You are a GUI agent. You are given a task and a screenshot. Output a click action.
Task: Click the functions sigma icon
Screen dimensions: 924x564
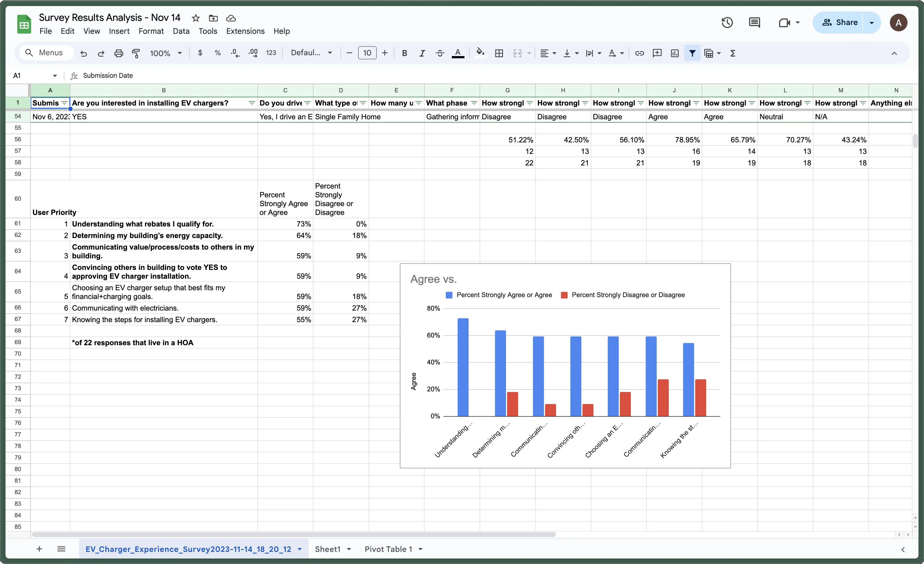(733, 53)
